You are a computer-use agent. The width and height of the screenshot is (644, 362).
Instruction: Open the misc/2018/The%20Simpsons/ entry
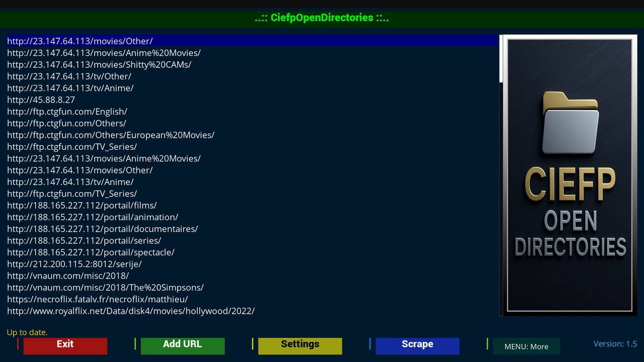point(252,287)
